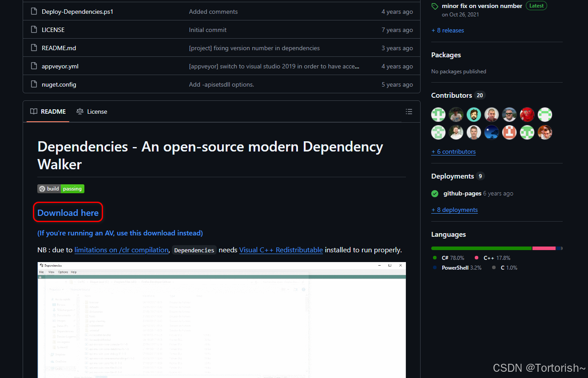This screenshot has width=588, height=378.
Task: Switch to the README tab
Action: (53, 111)
